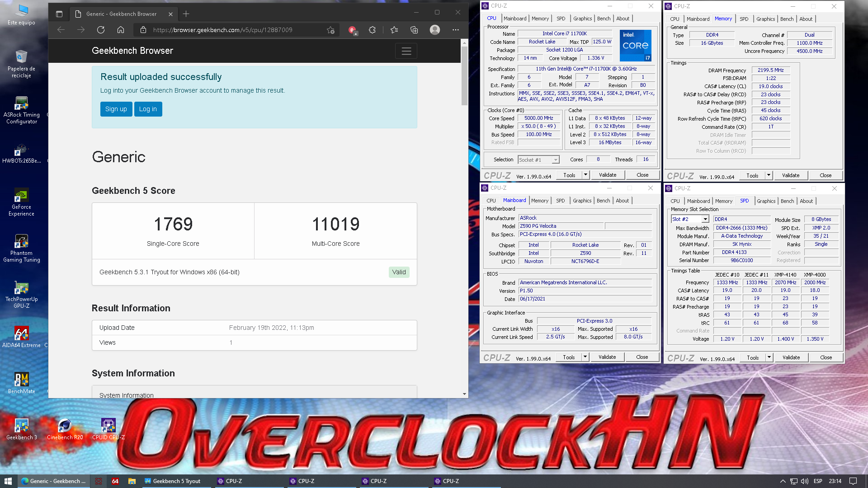Show hidden system tray icons chevron

point(783,481)
